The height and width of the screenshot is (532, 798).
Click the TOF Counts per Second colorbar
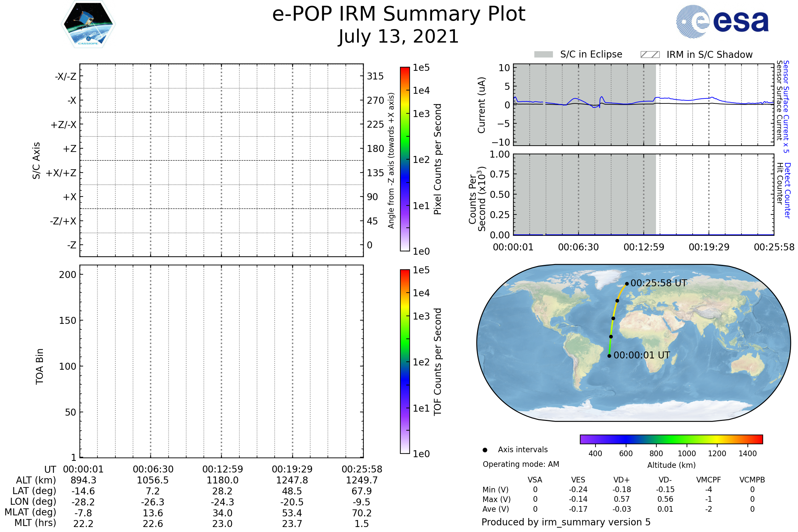point(405,361)
